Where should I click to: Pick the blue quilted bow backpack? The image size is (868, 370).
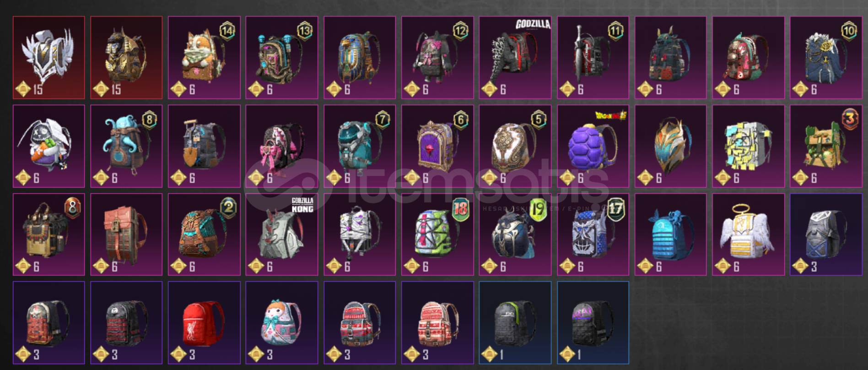pos(671,234)
